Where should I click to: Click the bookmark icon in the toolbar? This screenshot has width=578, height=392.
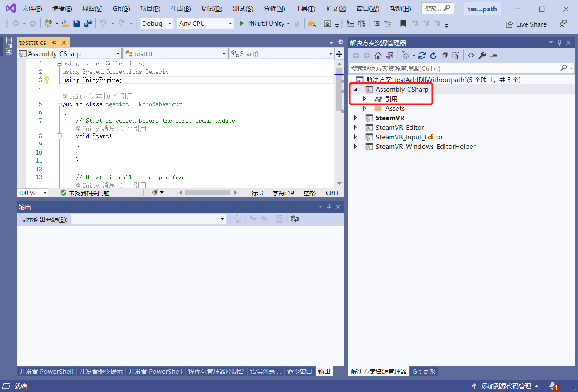tap(403, 24)
